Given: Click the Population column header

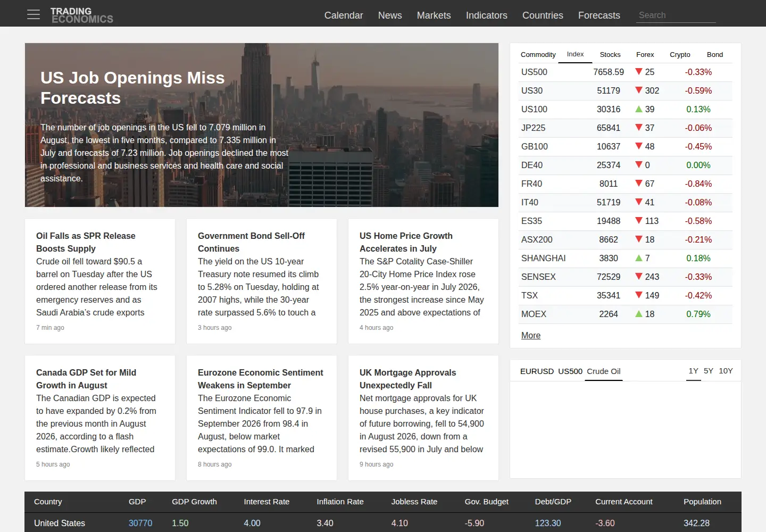Looking at the screenshot, I should click(702, 502).
